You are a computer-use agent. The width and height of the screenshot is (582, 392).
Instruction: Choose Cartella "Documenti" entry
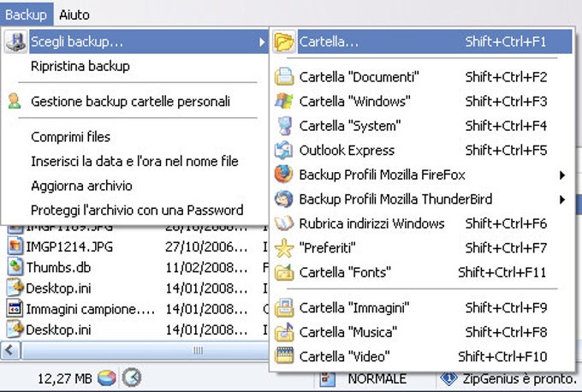coord(423,77)
